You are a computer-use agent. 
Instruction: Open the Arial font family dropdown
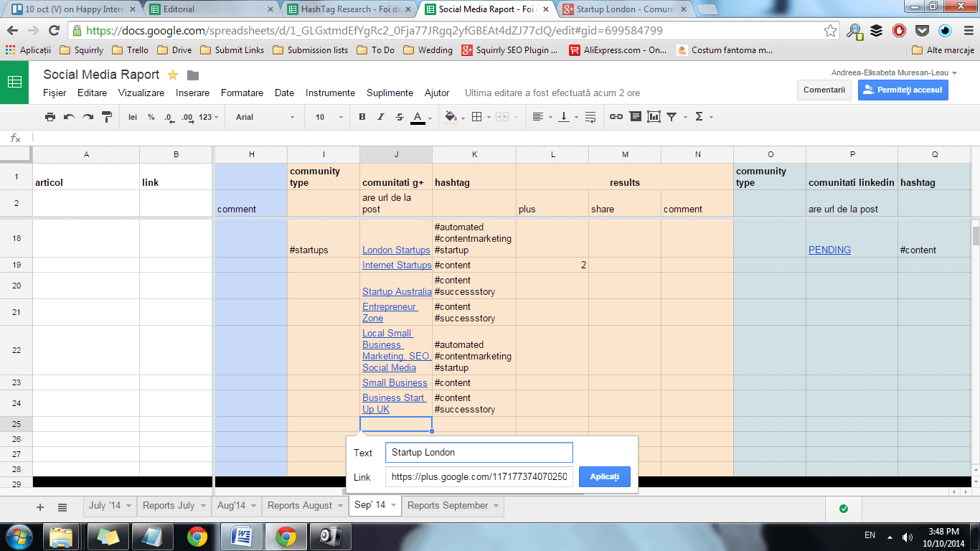point(265,117)
